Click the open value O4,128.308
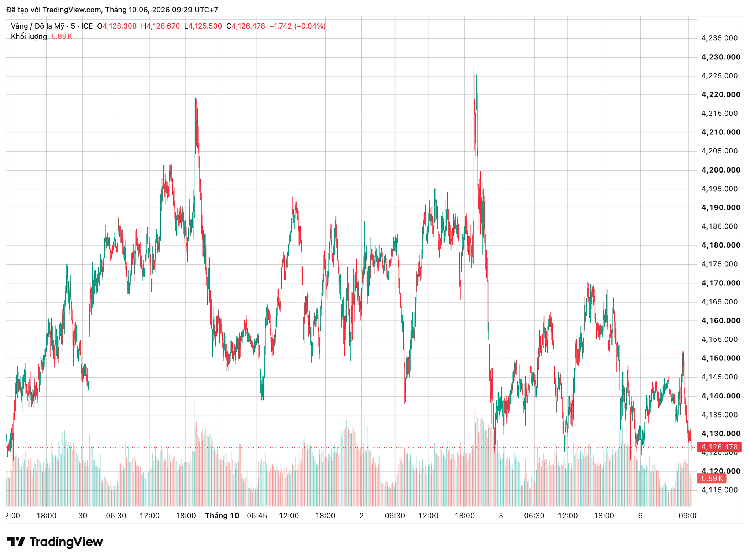 (x=117, y=26)
